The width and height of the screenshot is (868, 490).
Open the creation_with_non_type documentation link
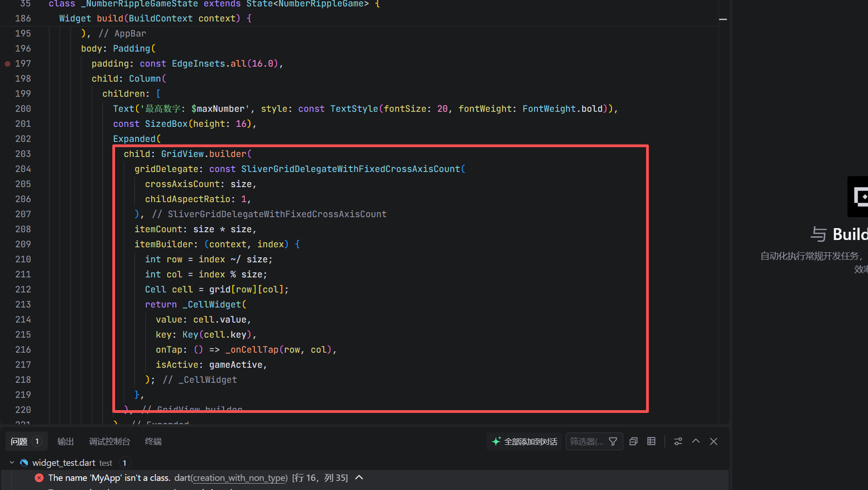[x=240, y=478]
